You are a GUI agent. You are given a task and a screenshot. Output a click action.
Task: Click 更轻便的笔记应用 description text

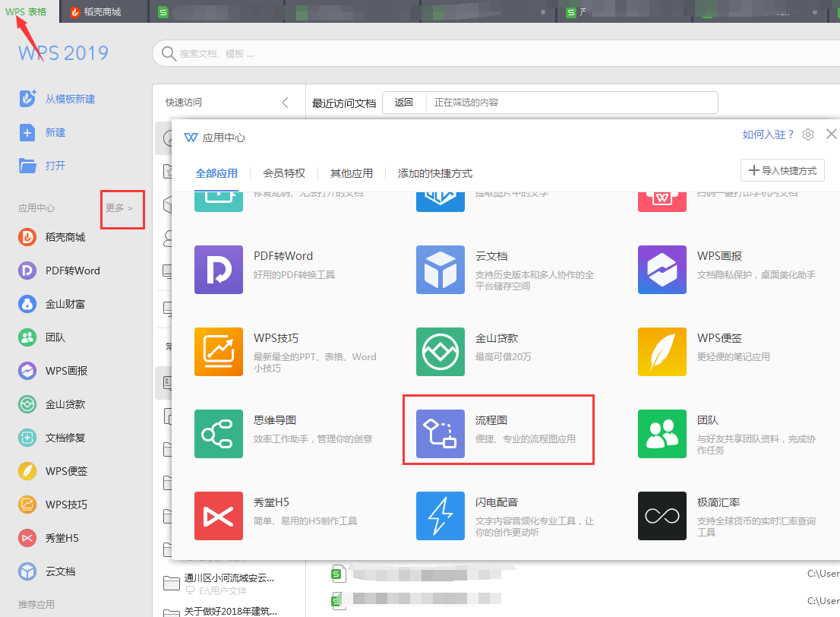[x=734, y=357]
